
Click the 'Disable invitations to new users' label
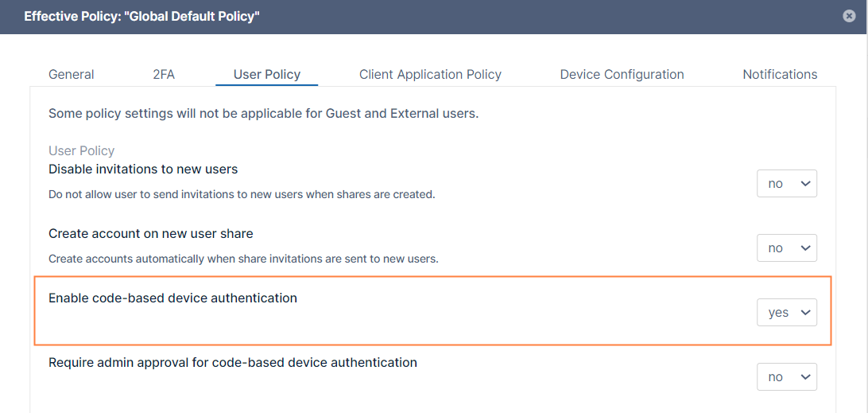[143, 169]
